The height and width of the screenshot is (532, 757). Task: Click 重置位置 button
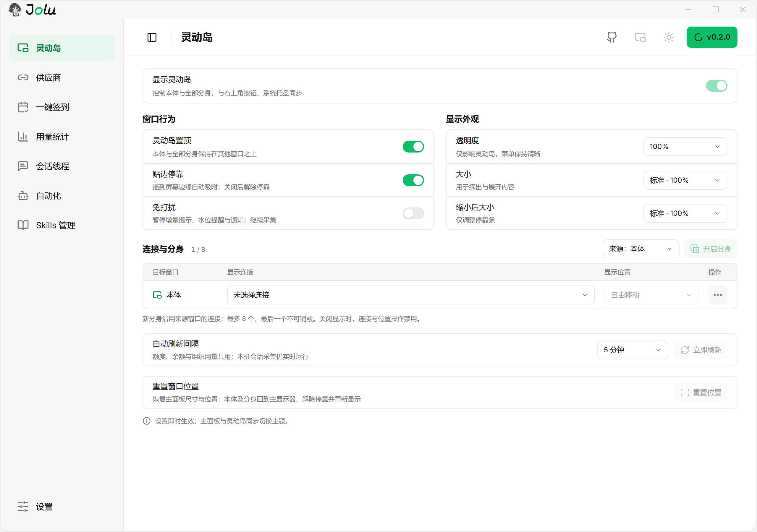701,392
